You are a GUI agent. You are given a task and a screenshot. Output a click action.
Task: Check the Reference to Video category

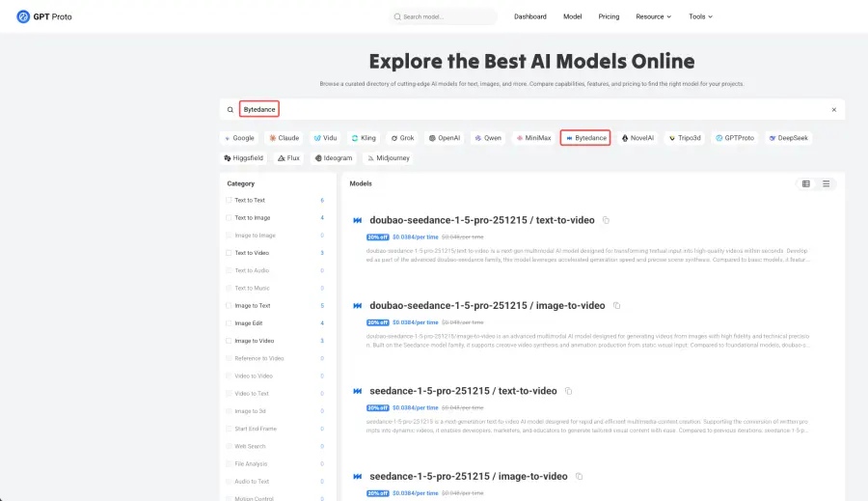click(x=229, y=358)
